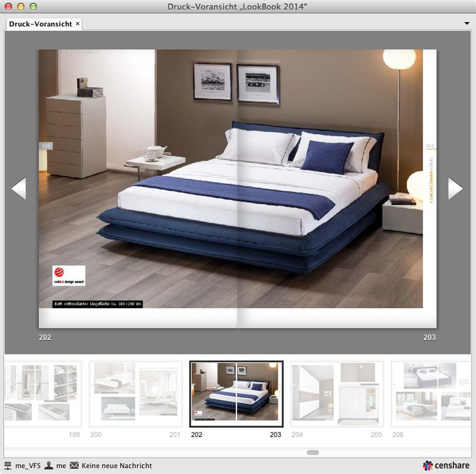This screenshot has height=474, width=476.
Task: Click the user icon labeled me
Action: tap(49, 465)
